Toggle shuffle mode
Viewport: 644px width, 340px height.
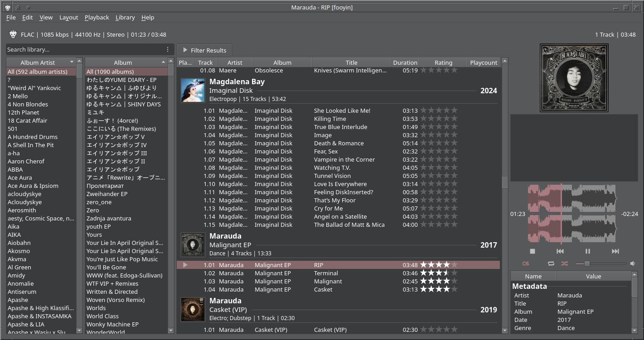coord(564,263)
